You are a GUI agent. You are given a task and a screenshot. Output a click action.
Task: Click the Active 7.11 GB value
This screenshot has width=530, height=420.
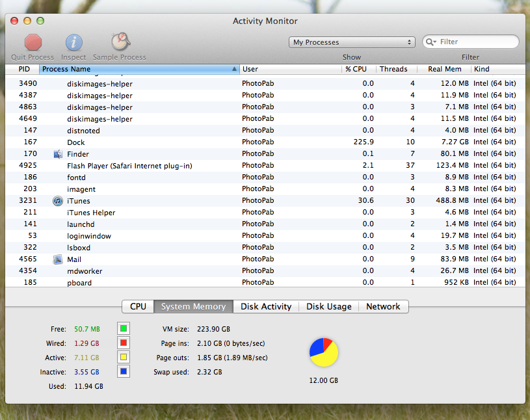pos(87,358)
